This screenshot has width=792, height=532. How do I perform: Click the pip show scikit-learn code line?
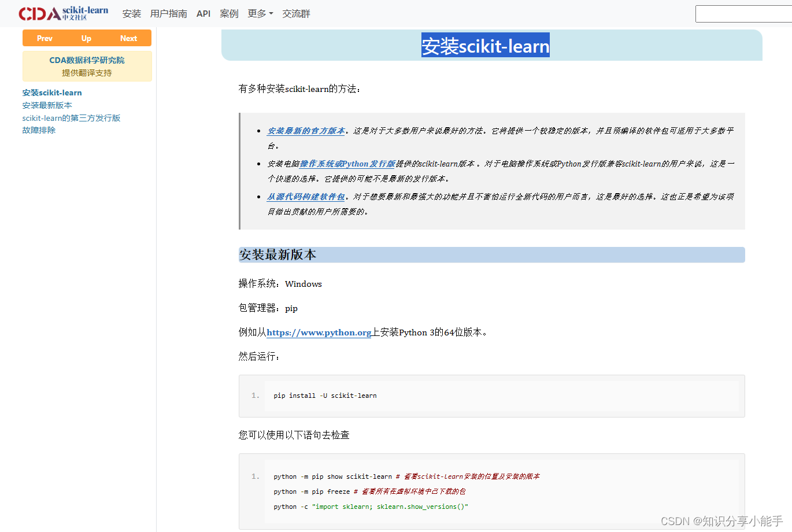coord(406,476)
